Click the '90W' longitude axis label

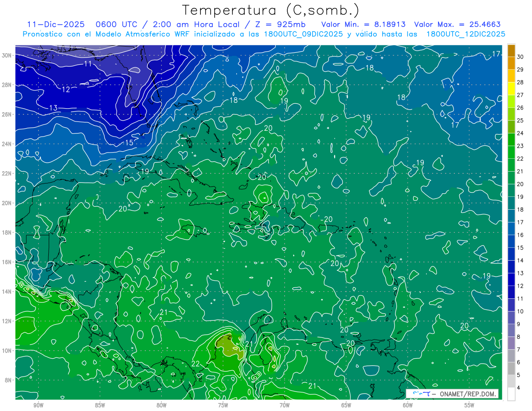tap(38, 405)
